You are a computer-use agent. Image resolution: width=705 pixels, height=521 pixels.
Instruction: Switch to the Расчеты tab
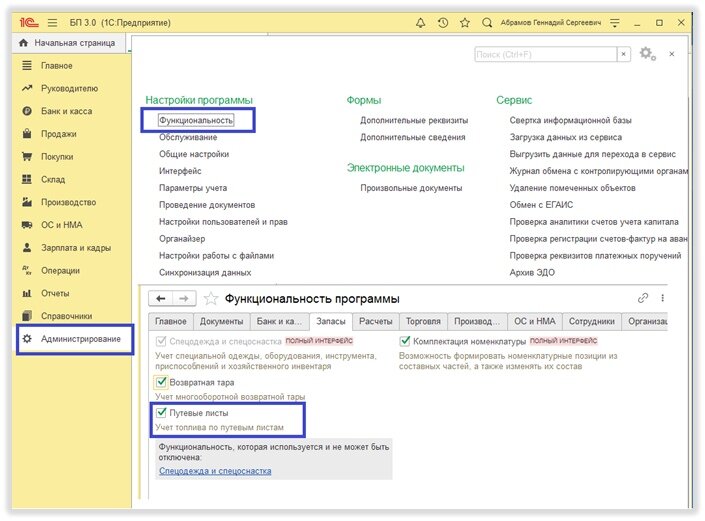pos(375,321)
